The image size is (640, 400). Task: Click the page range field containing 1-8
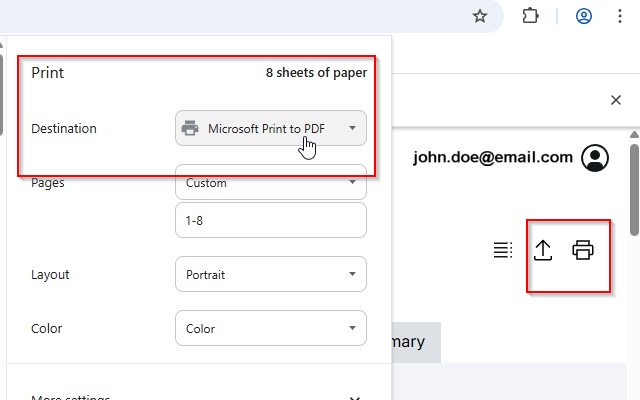[x=270, y=220]
